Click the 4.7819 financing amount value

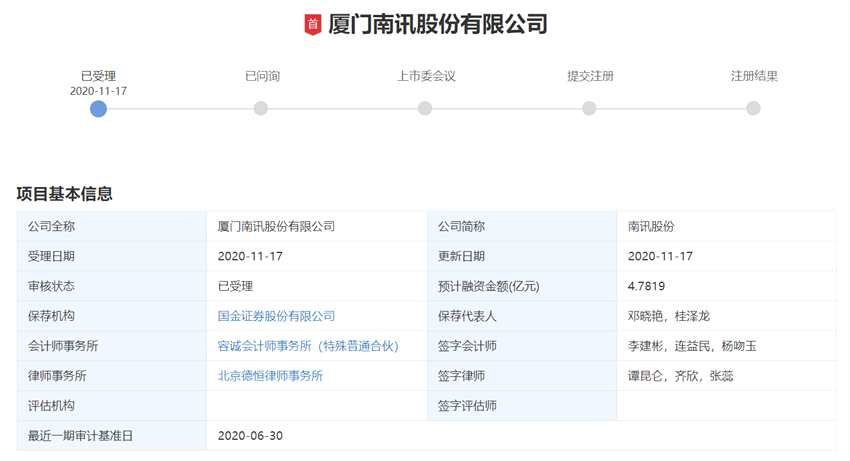point(646,286)
